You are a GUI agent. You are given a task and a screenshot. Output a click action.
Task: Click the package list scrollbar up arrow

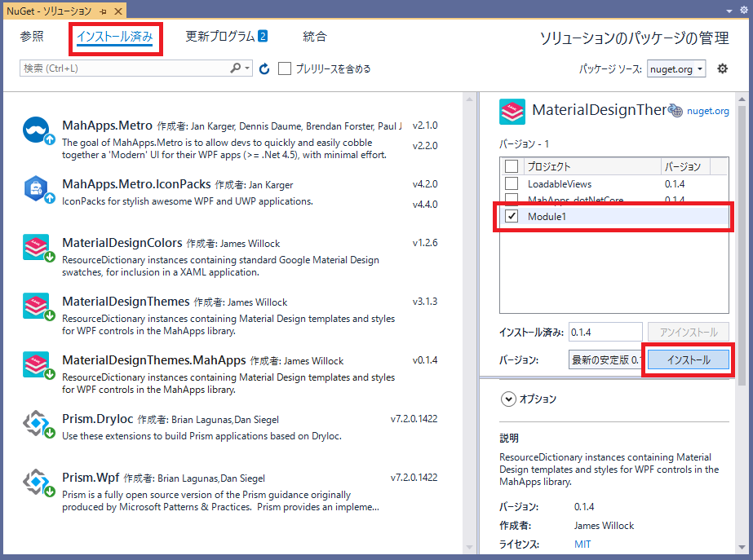469,99
